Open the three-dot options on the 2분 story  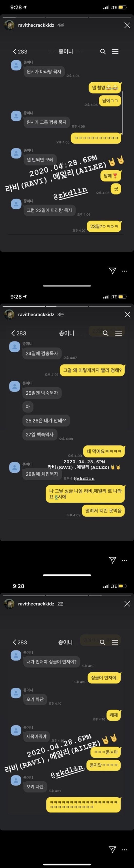124,850
